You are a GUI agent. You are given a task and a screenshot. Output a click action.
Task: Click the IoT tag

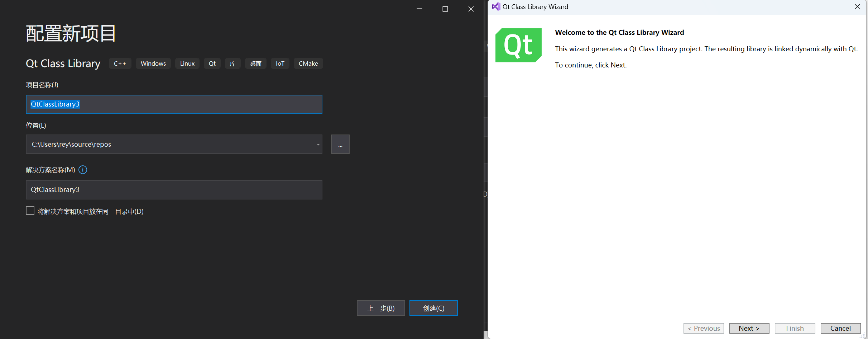pyautogui.click(x=280, y=63)
